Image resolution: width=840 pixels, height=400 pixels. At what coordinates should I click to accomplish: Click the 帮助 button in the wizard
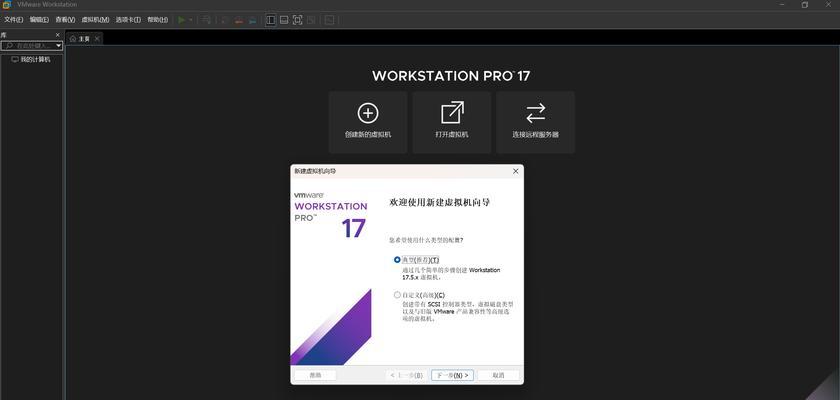tap(316, 375)
